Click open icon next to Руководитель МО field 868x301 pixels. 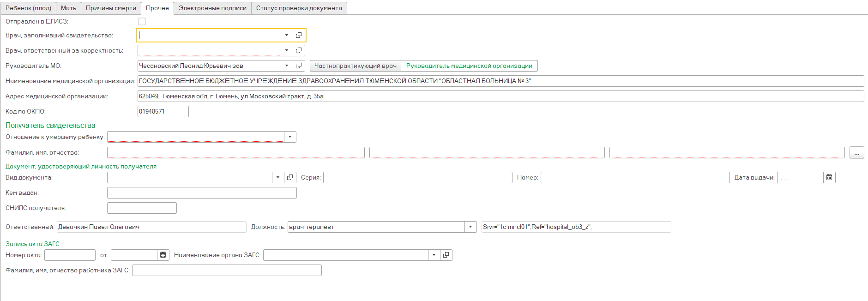click(x=299, y=66)
